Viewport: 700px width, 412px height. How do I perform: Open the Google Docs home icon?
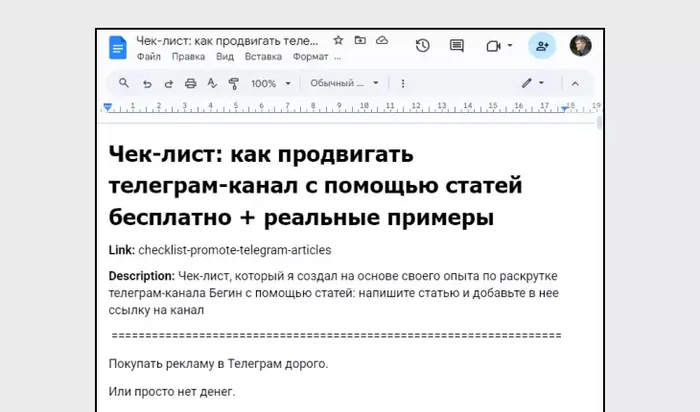118,47
